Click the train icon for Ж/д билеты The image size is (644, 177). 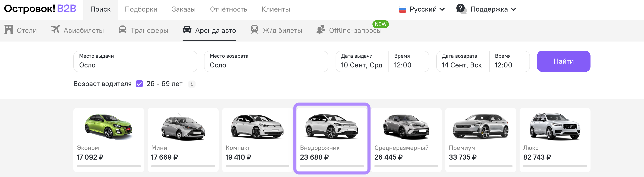click(254, 30)
